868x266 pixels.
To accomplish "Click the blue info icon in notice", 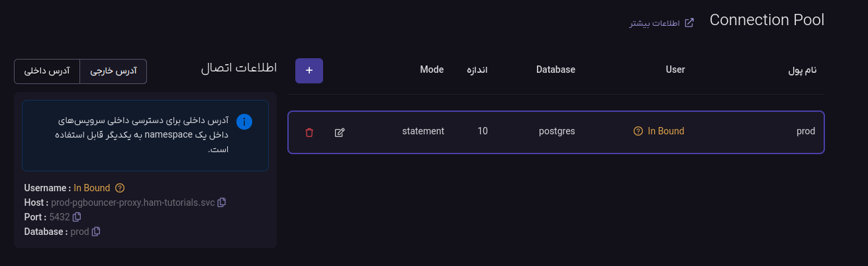I will point(244,122).
